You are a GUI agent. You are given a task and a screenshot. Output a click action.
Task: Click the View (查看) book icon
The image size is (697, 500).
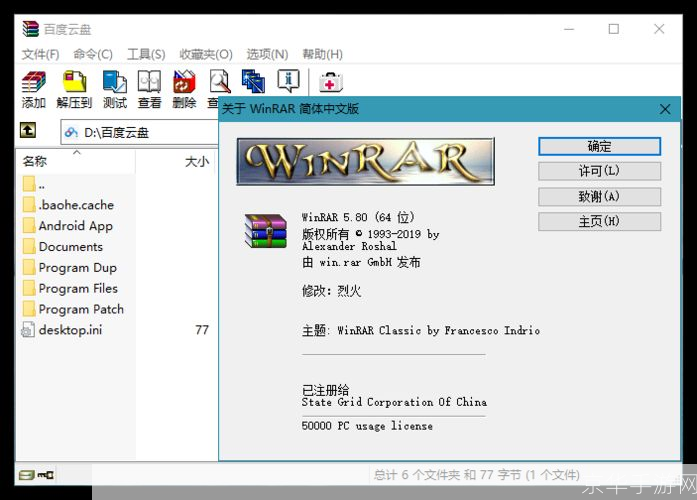coord(149,82)
